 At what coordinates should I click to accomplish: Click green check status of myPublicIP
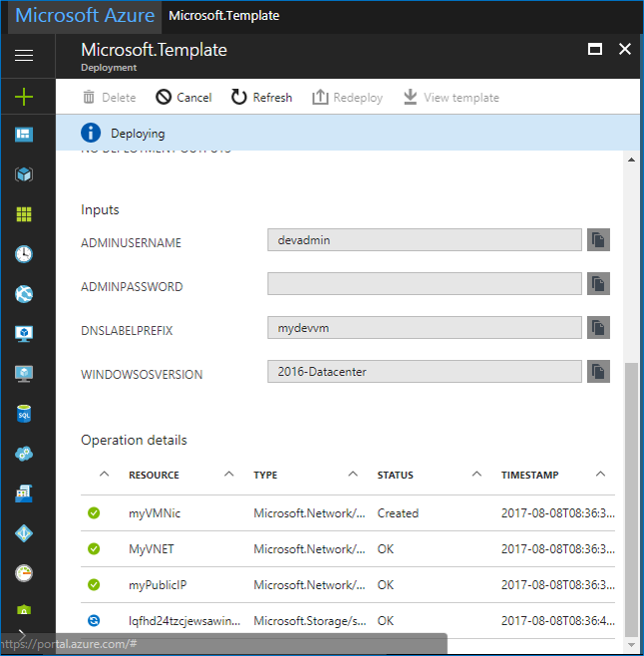pos(94,585)
